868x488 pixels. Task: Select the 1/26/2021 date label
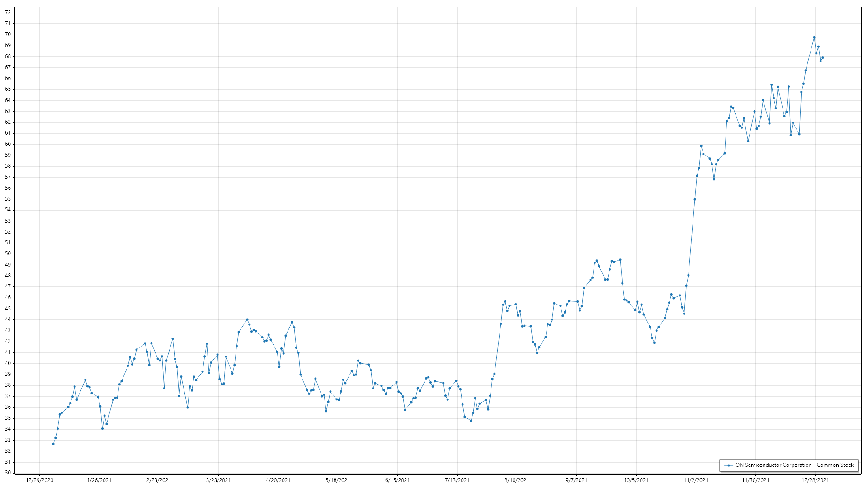99,480
